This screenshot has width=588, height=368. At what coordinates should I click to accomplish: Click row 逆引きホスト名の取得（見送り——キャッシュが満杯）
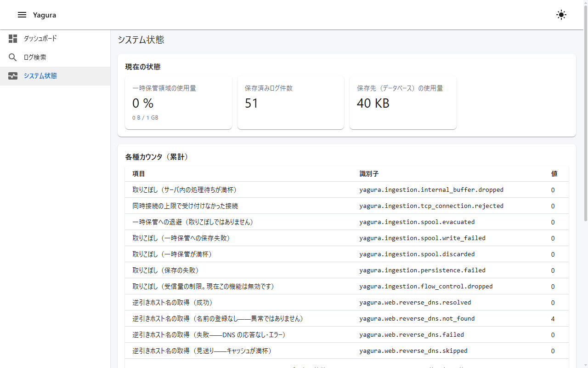coord(347,351)
